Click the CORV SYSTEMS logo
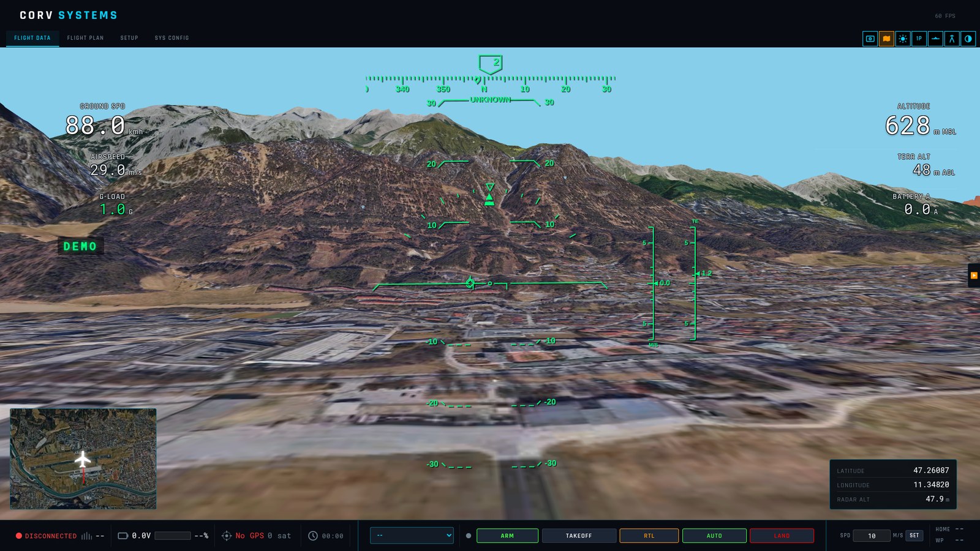The height and width of the screenshot is (551, 980). [x=69, y=15]
